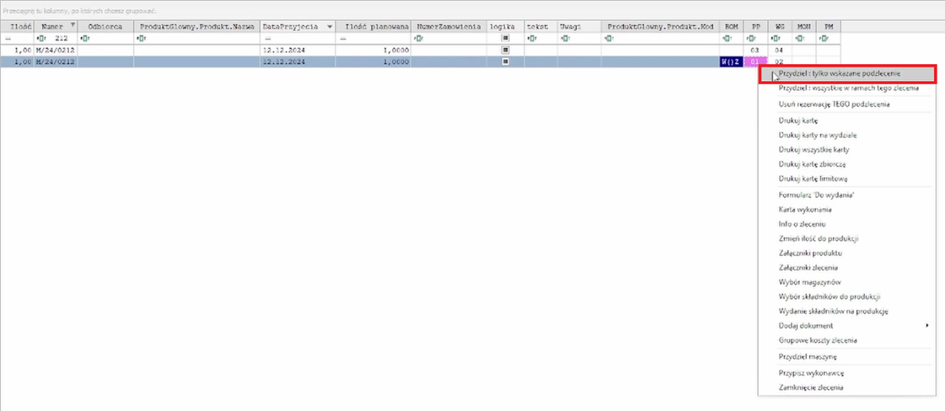This screenshot has height=411, width=945.
Task: Click the pink PP cell in selected row
Action: (755, 62)
